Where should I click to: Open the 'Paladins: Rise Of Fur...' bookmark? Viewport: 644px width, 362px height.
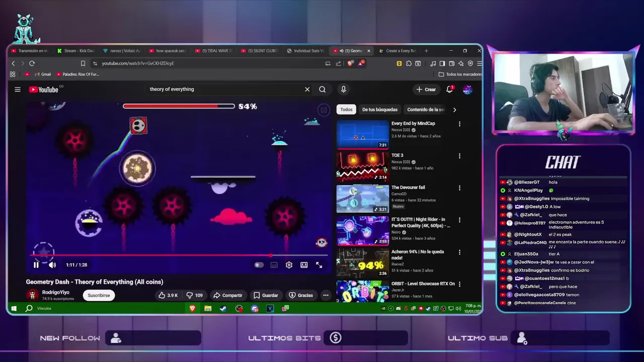click(77, 74)
